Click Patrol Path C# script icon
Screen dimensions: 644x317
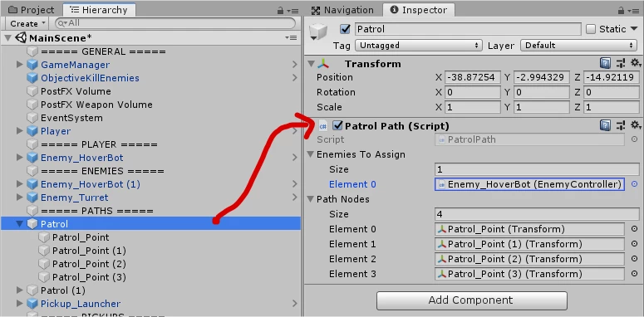pos(323,125)
